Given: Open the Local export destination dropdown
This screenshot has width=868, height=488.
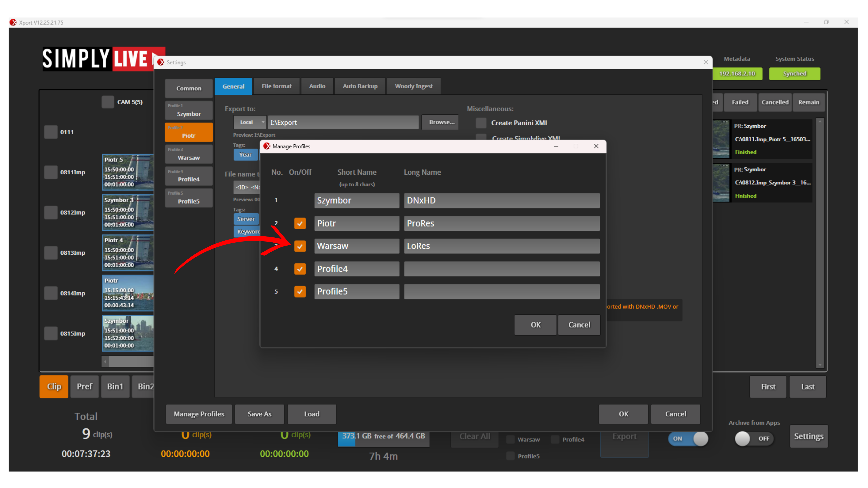Looking at the screenshot, I should click(x=250, y=122).
